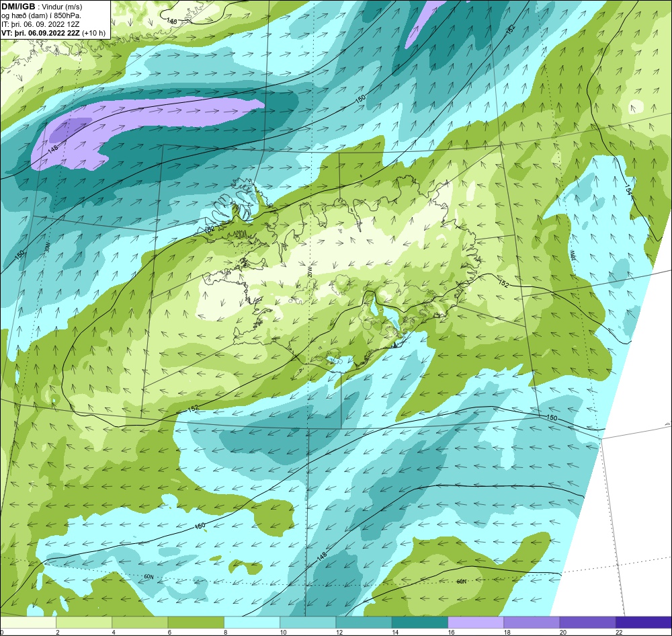Viewport: 672px width, 636px height.
Task: Click the 'og hæð (dam) í 850hPa.' line
Action: pyautogui.click(x=41, y=16)
